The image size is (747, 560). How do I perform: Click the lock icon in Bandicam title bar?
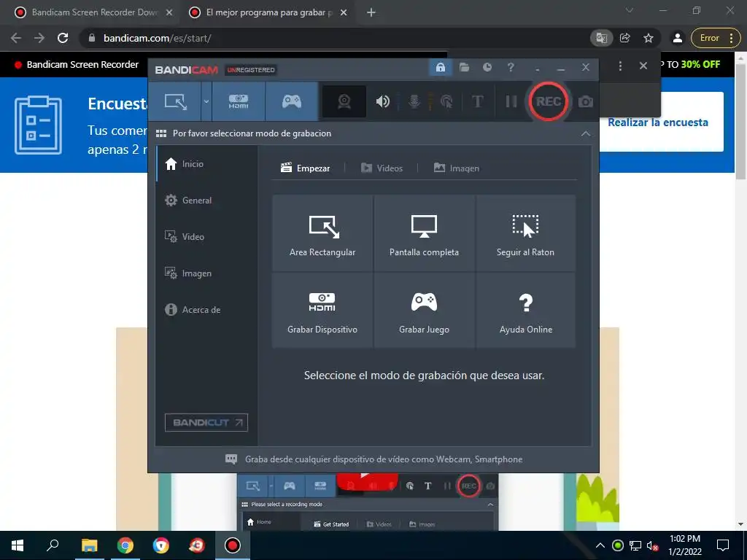click(x=440, y=67)
